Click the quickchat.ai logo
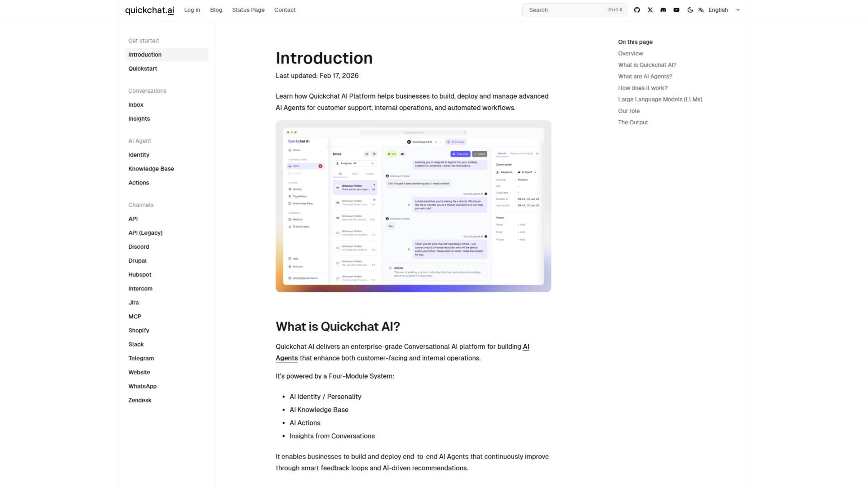 [149, 10]
